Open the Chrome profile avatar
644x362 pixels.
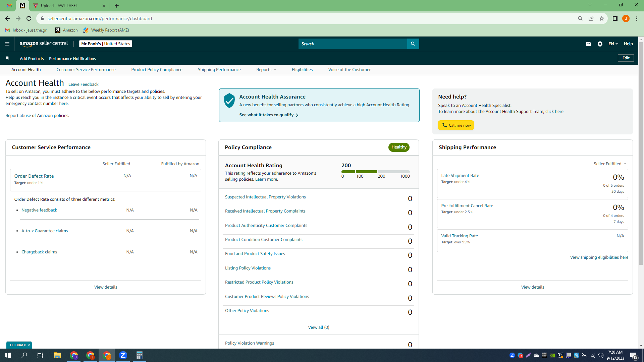click(x=626, y=18)
